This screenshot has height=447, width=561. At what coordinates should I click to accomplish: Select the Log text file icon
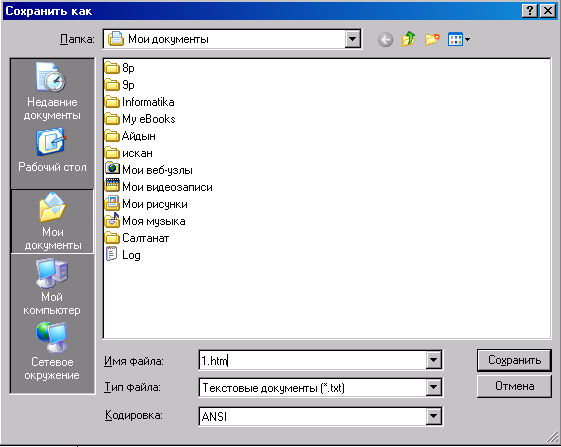[112, 254]
